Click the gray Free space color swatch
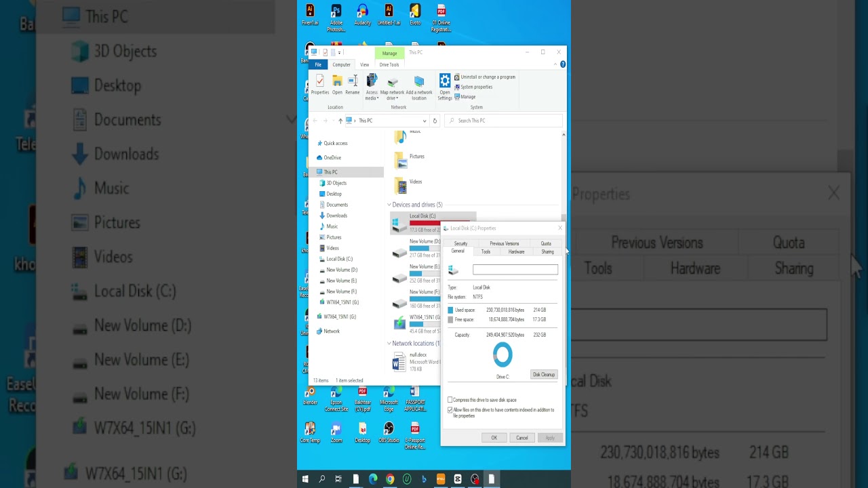The height and width of the screenshot is (488, 868). pyautogui.click(x=450, y=319)
